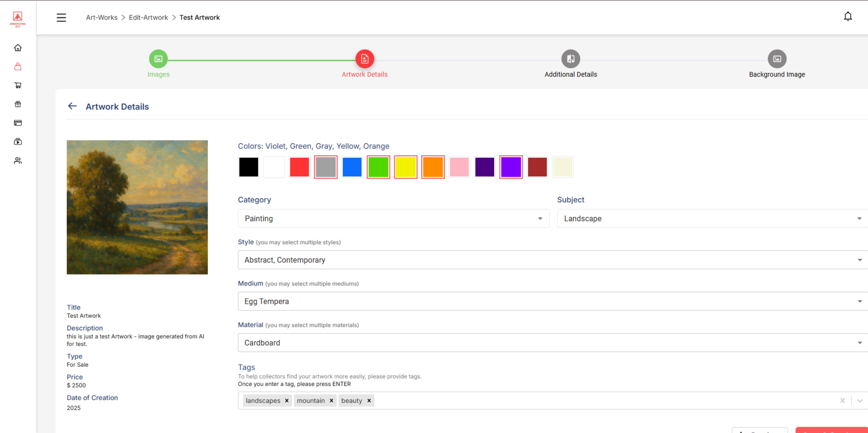This screenshot has width=868, height=433.
Task: Clear all tags with the X
Action: coord(842,401)
